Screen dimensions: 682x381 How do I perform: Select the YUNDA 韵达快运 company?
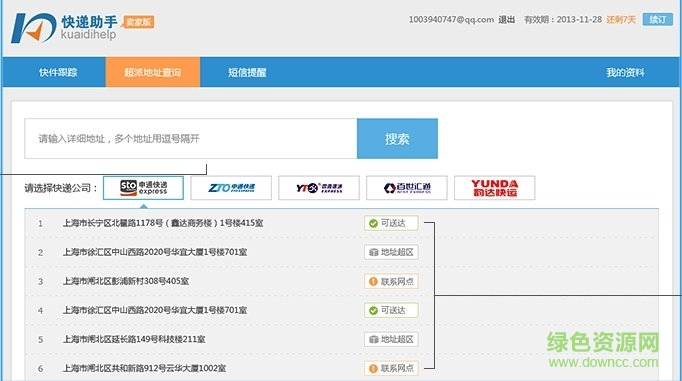(x=495, y=188)
